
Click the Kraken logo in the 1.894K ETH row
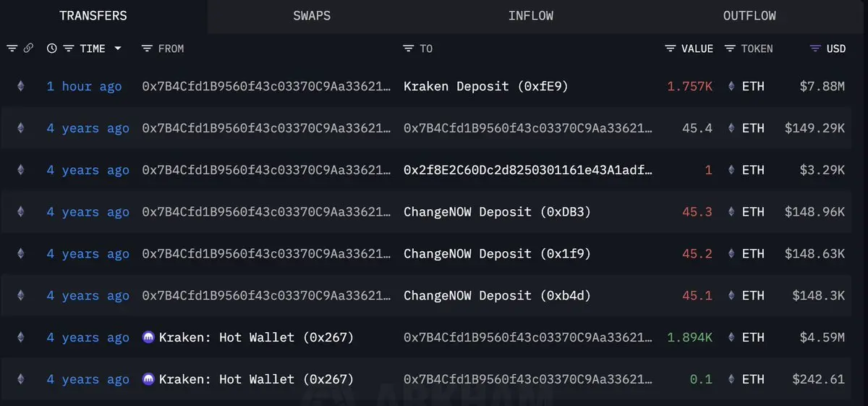[150, 337]
